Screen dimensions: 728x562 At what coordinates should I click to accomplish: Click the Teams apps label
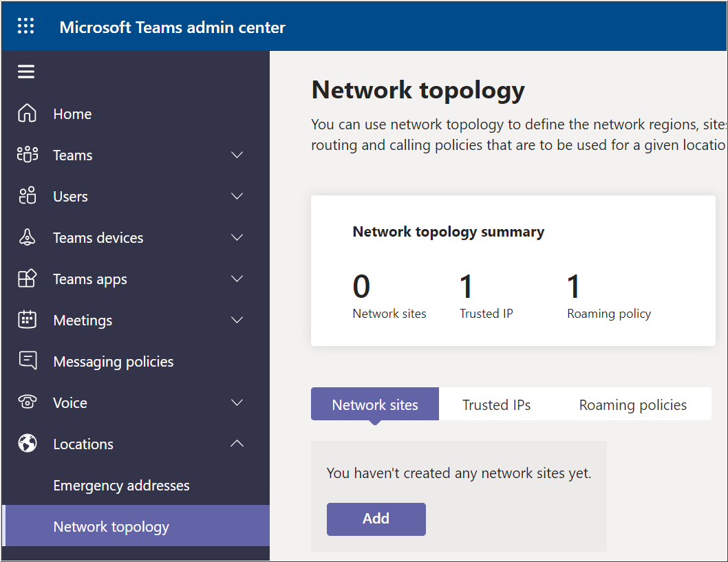click(90, 279)
